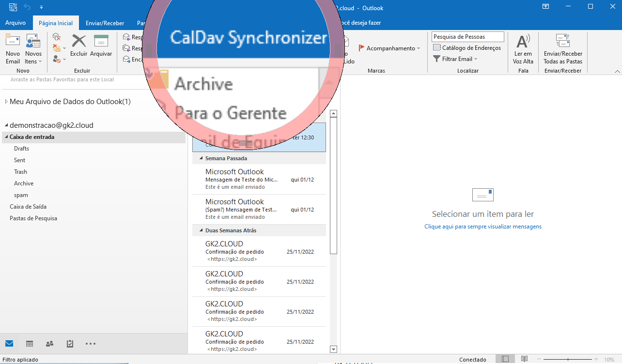The width and height of the screenshot is (622, 364).
Task: Open the Catálogo de Endereços
Action: coord(467,48)
